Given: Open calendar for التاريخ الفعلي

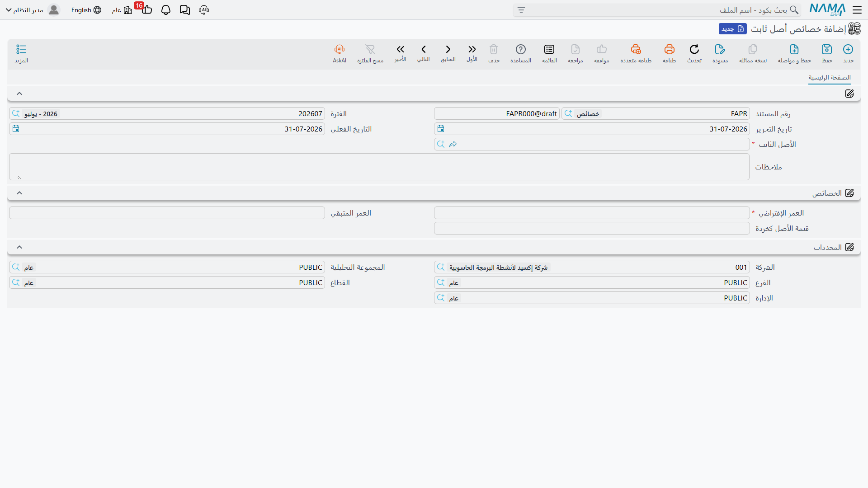Looking at the screenshot, I should pos(16,129).
